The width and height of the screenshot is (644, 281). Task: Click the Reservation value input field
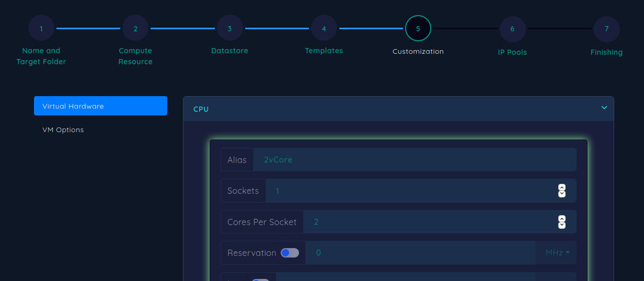(420, 253)
